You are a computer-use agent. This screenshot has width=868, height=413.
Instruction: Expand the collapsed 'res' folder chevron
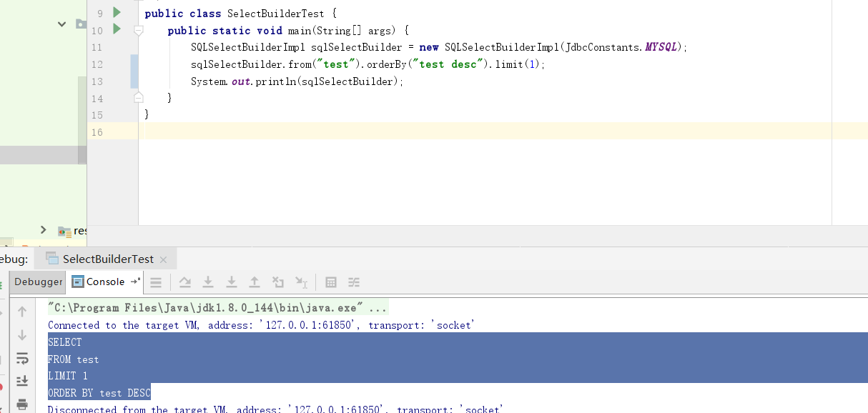(x=44, y=230)
